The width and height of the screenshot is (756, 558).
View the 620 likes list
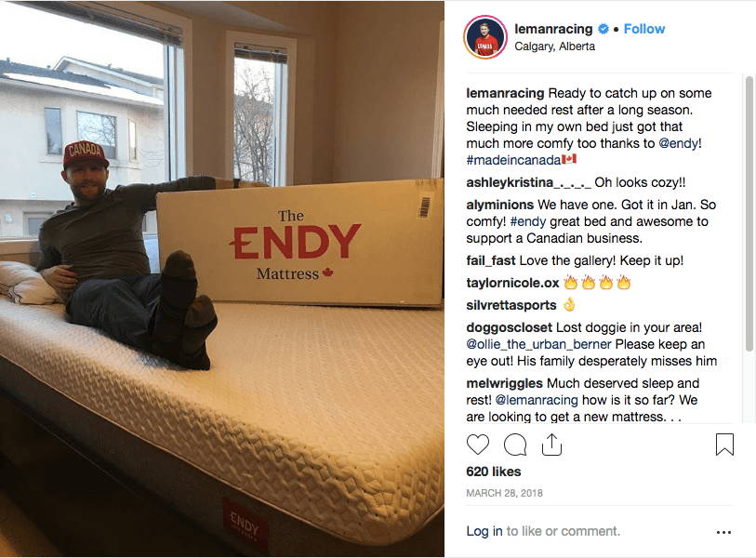(493, 472)
